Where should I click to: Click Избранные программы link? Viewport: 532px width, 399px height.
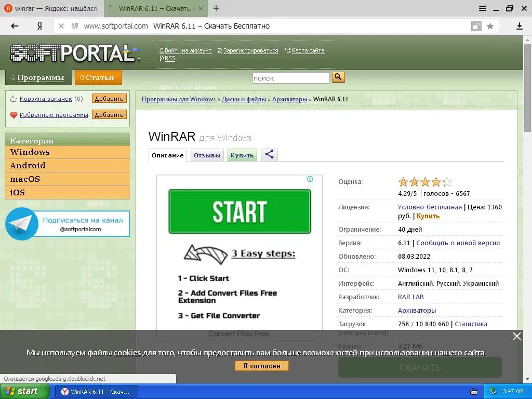(x=54, y=115)
